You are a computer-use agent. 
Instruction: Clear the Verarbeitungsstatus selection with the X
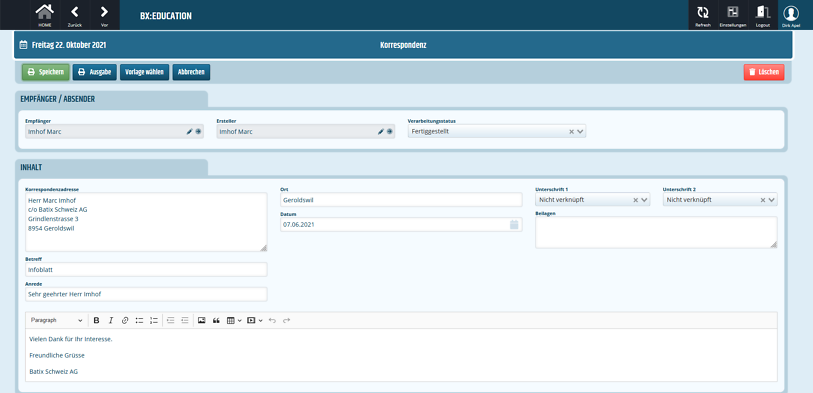coord(571,132)
